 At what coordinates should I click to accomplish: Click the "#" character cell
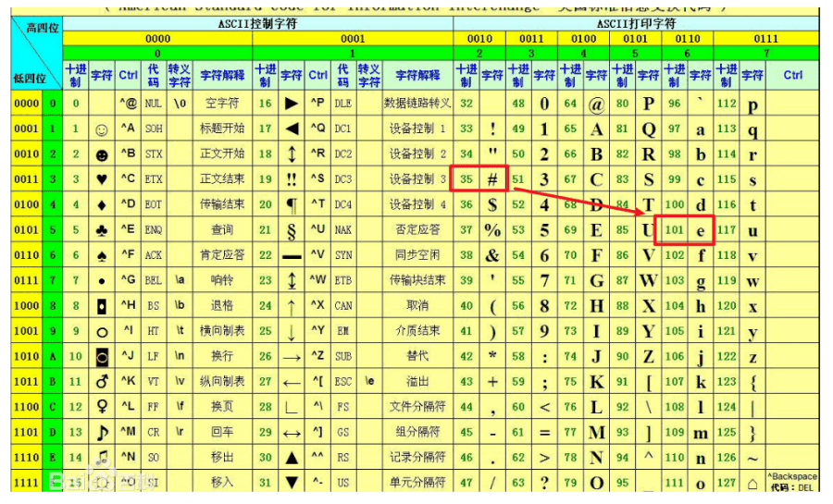point(492,179)
